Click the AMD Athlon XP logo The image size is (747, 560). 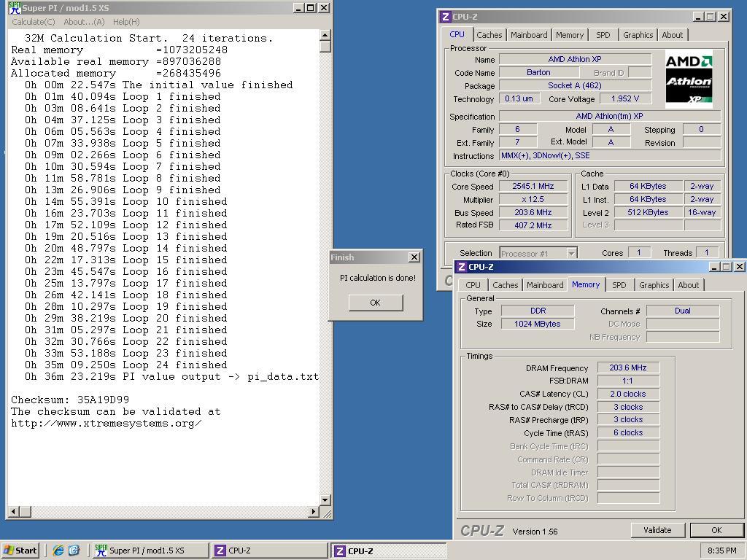(689, 79)
